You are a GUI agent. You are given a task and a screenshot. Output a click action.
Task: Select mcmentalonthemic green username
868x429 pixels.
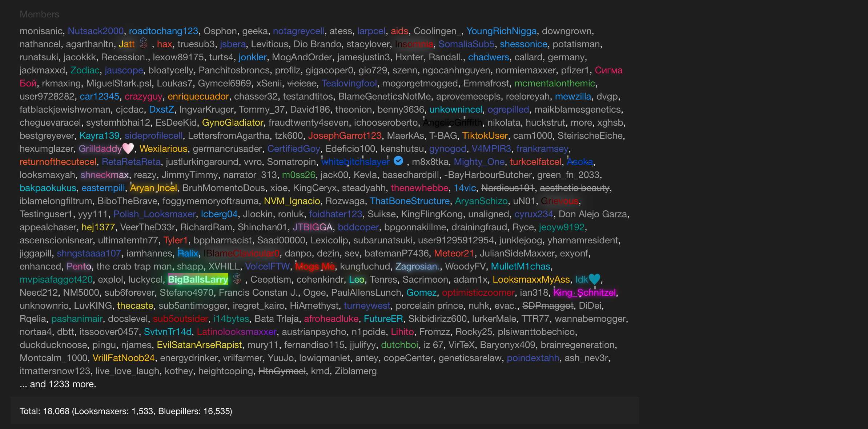click(554, 83)
